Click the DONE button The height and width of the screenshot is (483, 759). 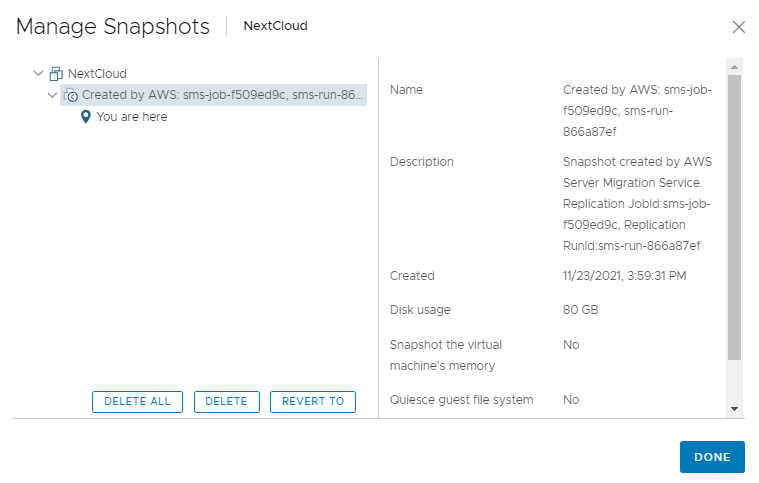pos(712,457)
